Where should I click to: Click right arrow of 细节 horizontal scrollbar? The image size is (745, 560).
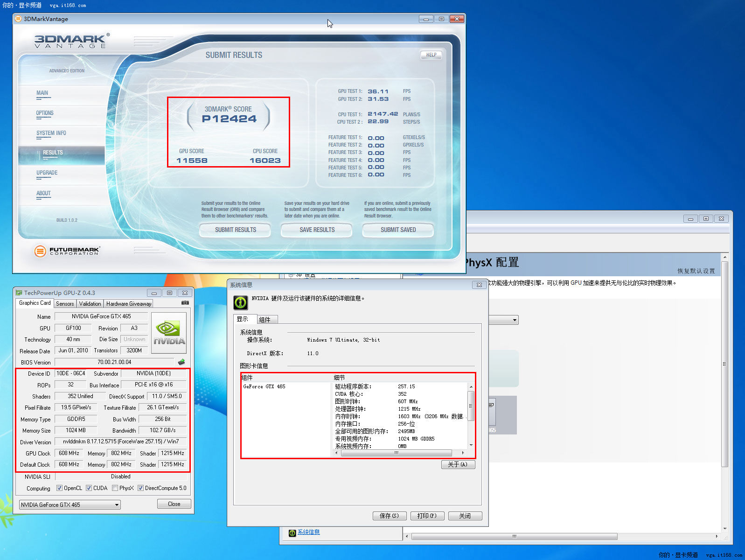click(463, 453)
